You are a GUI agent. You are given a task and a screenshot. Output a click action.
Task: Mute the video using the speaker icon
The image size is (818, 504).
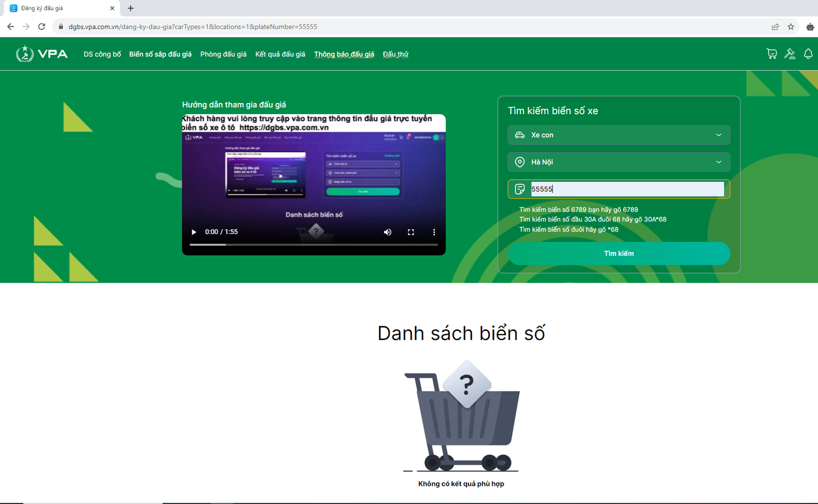click(387, 232)
